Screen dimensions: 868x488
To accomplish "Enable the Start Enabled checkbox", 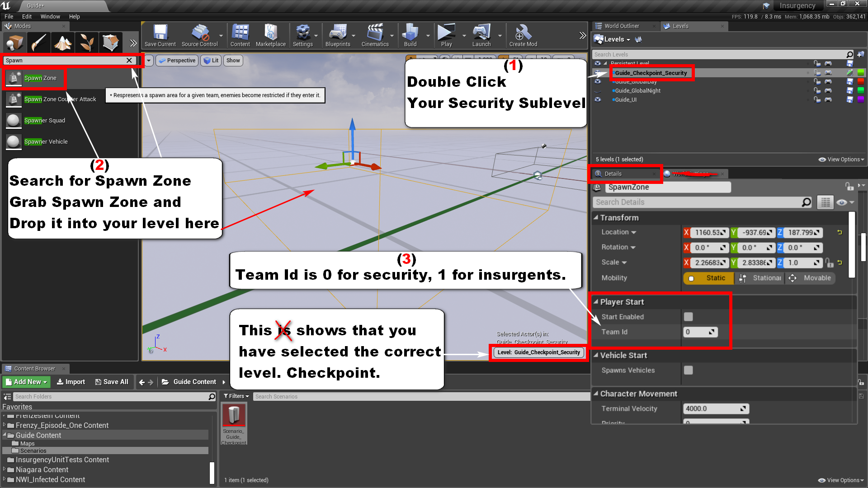I will tap(688, 317).
